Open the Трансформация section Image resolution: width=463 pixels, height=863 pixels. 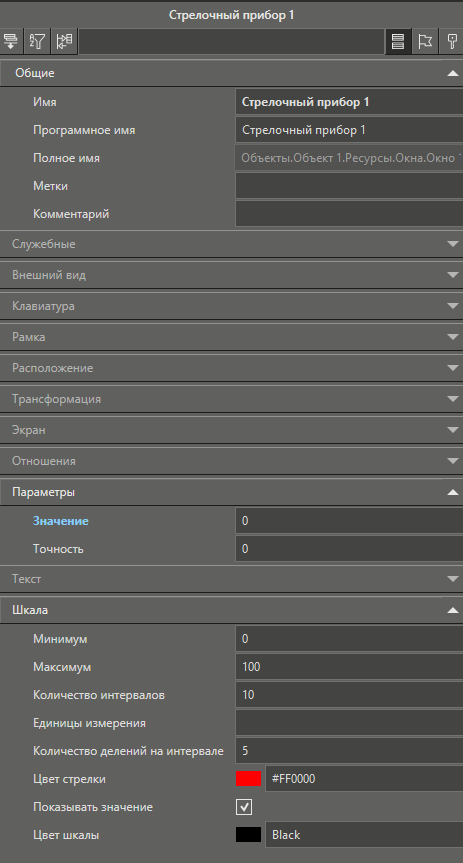click(231, 398)
